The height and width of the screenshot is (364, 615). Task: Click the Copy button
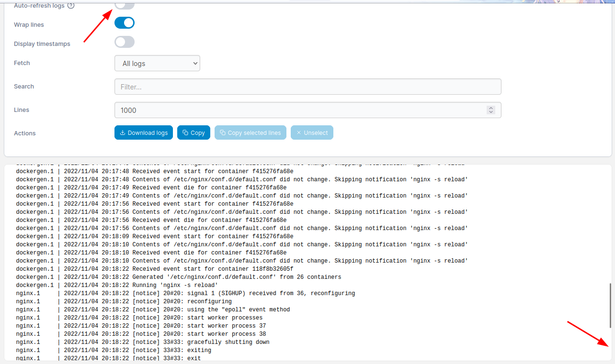pyautogui.click(x=194, y=132)
